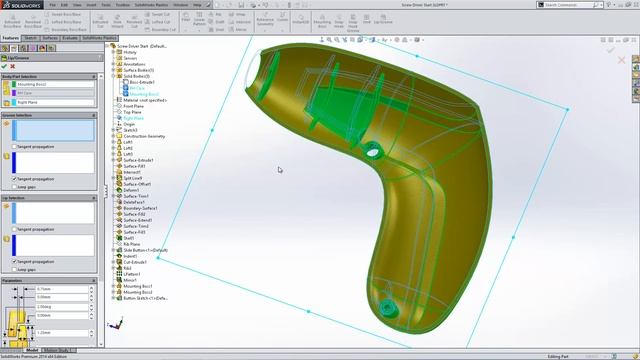The width and height of the screenshot is (640, 360).
Task: Expand the Annotations tree node
Action: 113,64
